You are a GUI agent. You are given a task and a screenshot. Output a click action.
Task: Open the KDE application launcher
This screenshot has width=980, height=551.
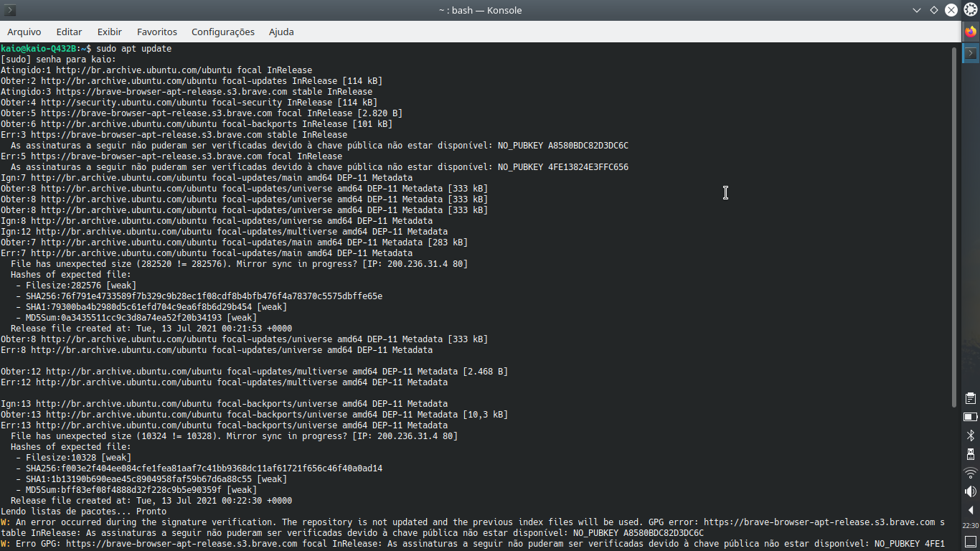click(971, 10)
